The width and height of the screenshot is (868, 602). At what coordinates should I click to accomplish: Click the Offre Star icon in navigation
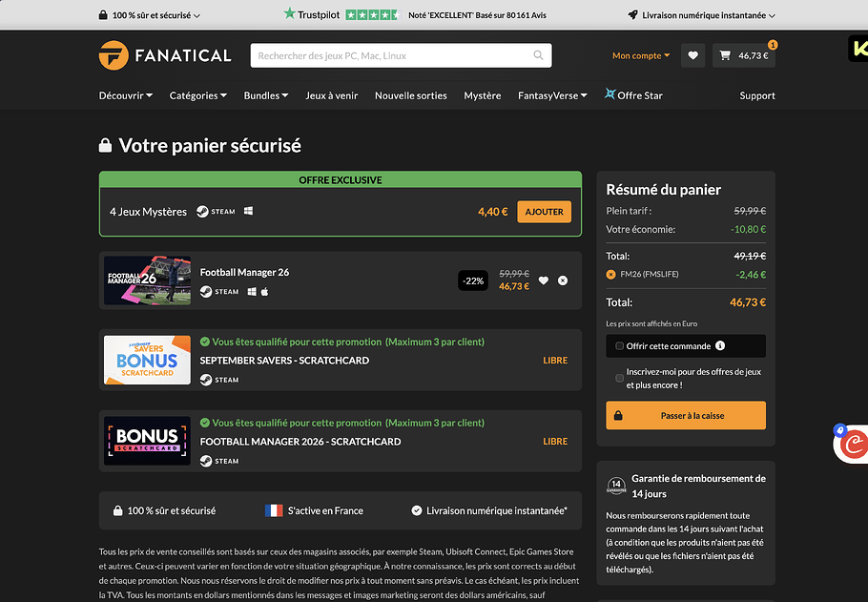click(610, 94)
